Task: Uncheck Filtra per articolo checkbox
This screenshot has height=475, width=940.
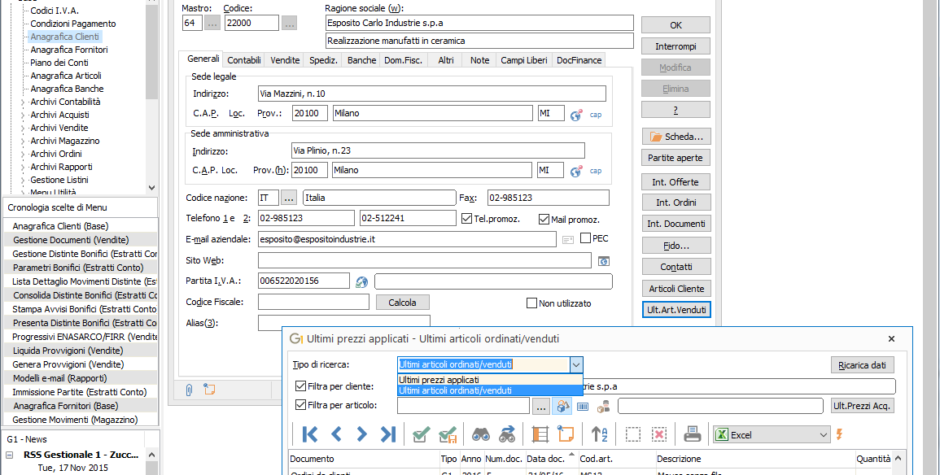Action: click(300, 405)
